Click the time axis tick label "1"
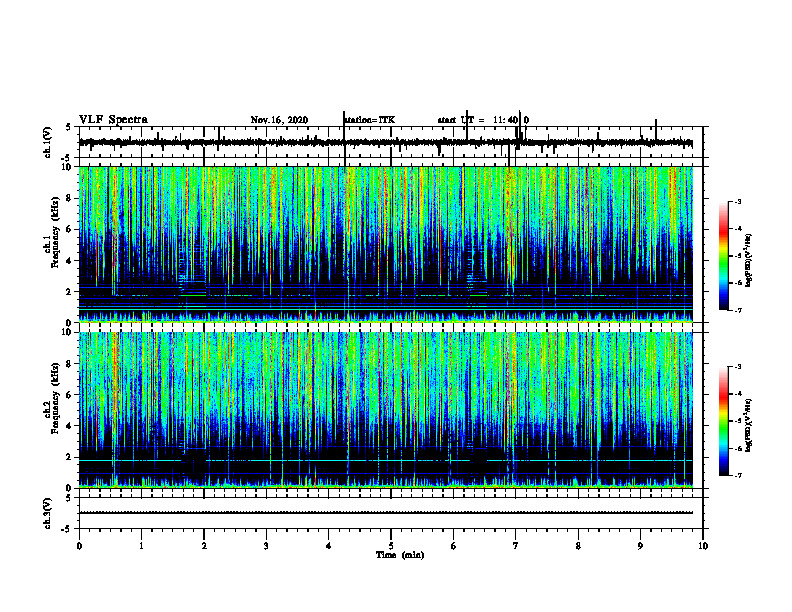The height and width of the screenshot is (612, 792). (x=141, y=546)
